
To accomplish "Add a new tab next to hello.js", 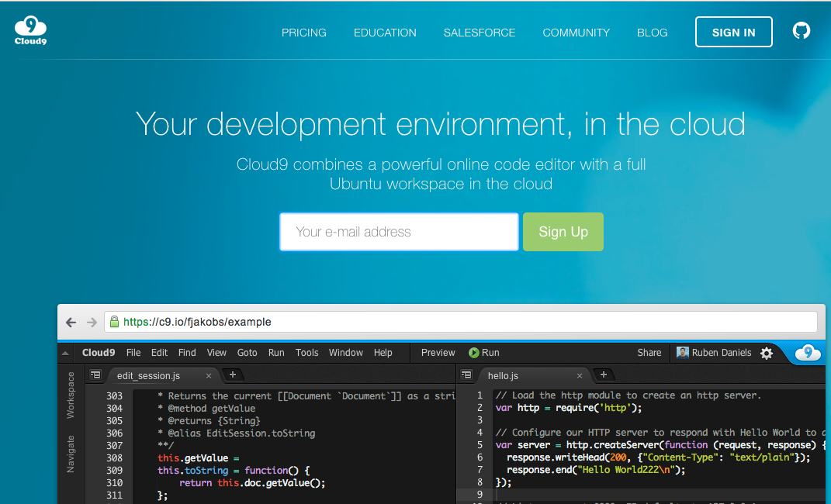I will [603, 375].
